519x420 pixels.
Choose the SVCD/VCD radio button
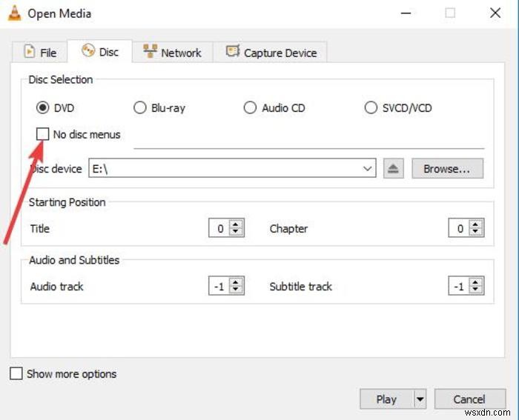pos(371,108)
